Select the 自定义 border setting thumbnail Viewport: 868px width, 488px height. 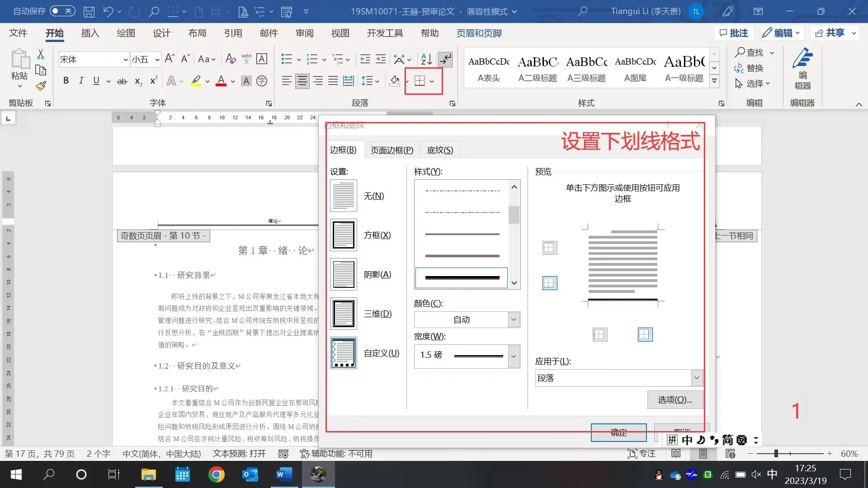pyautogui.click(x=343, y=353)
